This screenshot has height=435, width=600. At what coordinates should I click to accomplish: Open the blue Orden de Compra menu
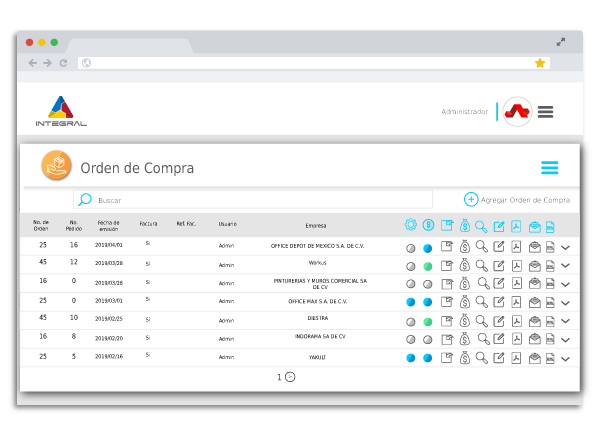tap(549, 168)
